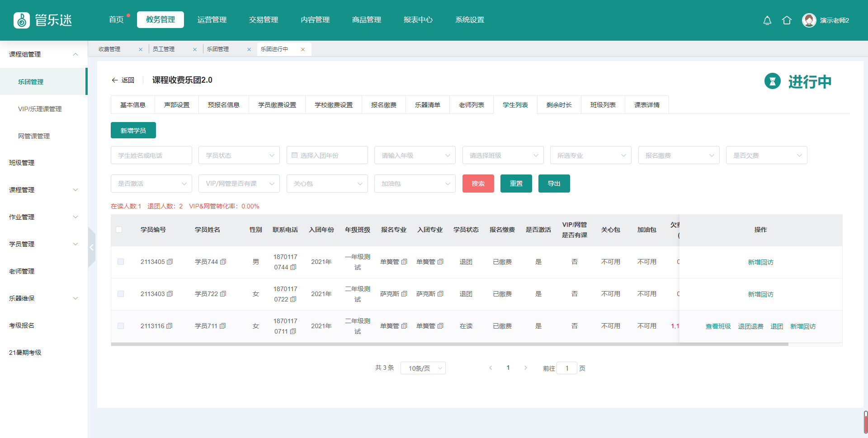
Task: Click the back arrow 返回
Action: [x=123, y=80]
